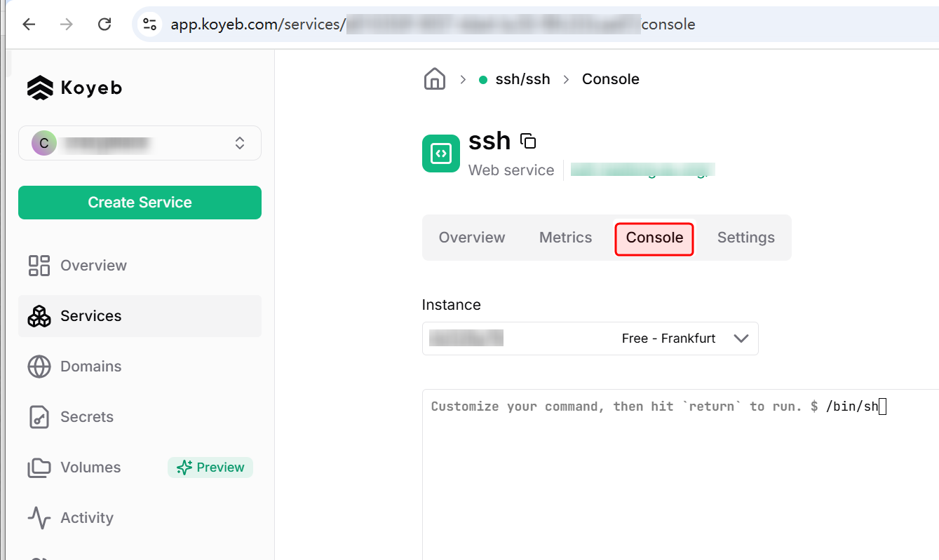This screenshot has width=939, height=560.
Task: Click the Create Service button
Action: point(140,203)
